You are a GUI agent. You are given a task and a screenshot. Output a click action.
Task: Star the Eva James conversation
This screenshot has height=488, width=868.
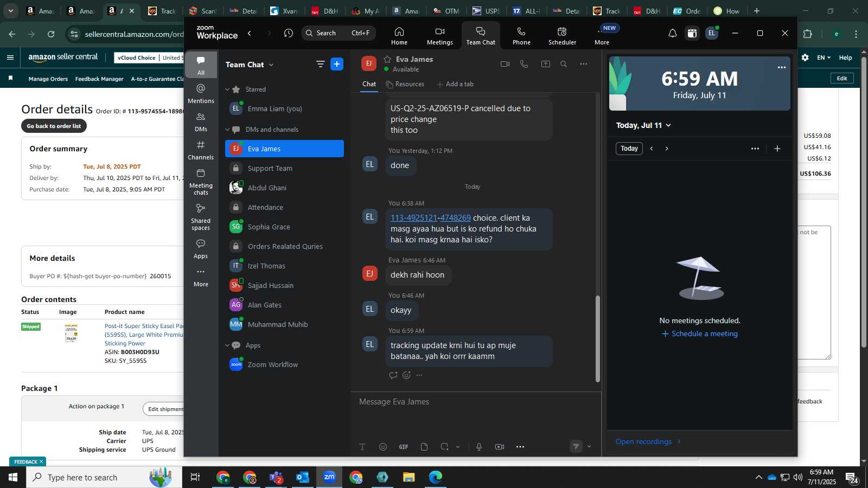[387, 59]
